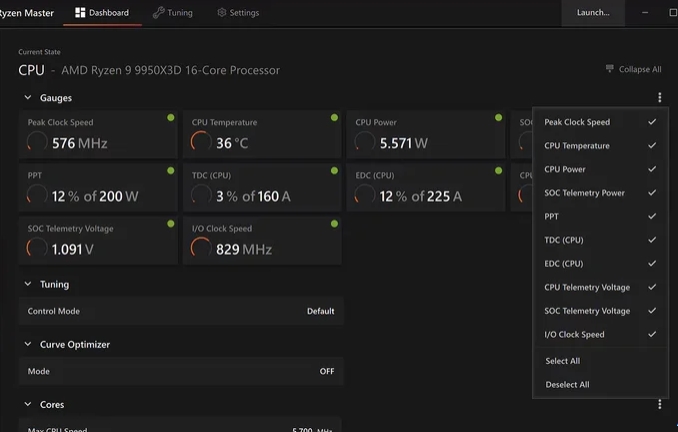Choose Deselect All in gauge menu

coord(600,384)
